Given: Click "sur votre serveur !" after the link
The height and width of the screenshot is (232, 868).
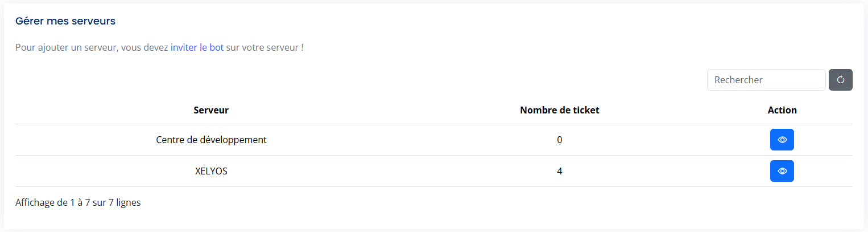Looking at the screenshot, I should [x=264, y=47].
